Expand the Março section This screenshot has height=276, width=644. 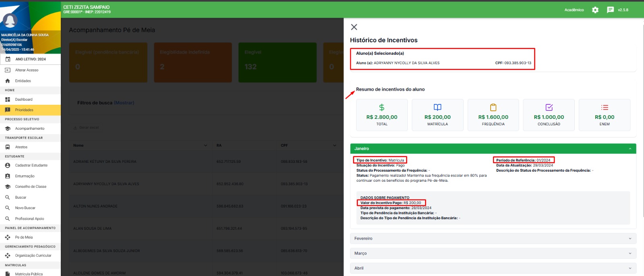click(493, 253)
